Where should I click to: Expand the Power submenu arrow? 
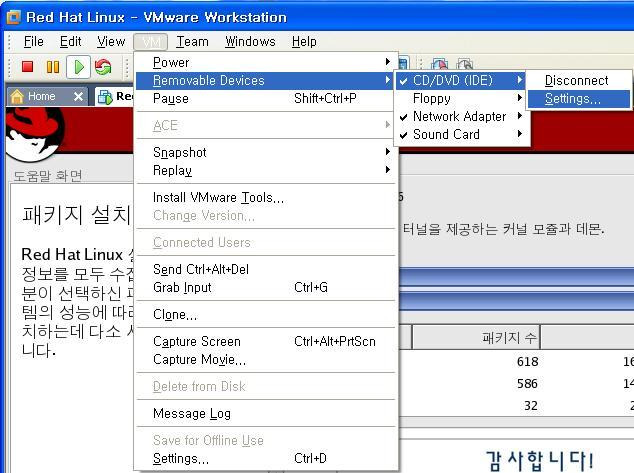387,62
